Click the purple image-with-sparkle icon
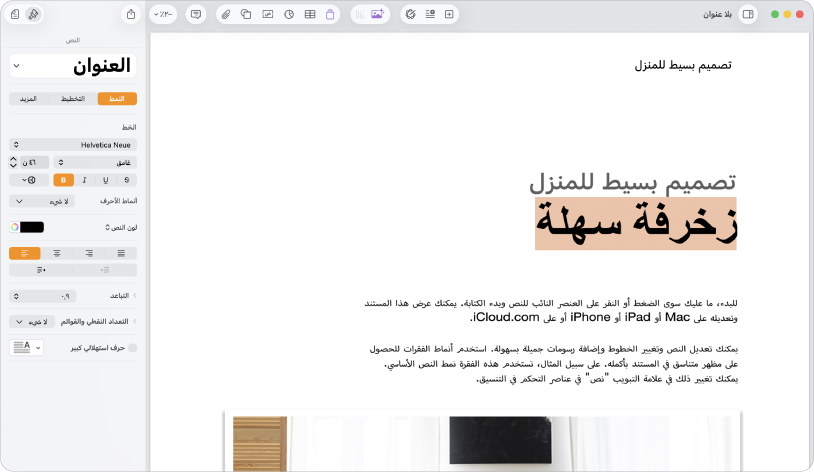Screen dimensions: 814x473 click(377, 14)
